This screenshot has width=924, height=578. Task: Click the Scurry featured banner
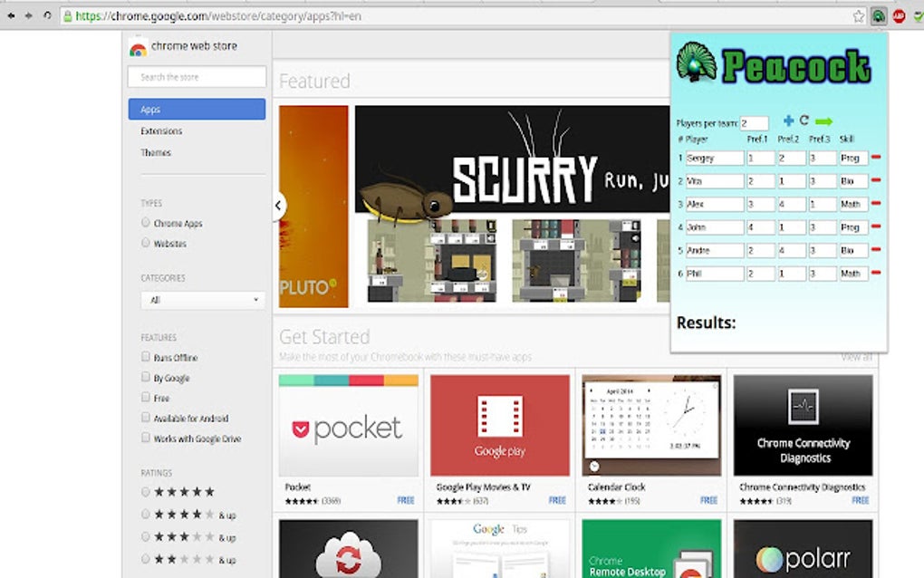click(x=512, y=206)
